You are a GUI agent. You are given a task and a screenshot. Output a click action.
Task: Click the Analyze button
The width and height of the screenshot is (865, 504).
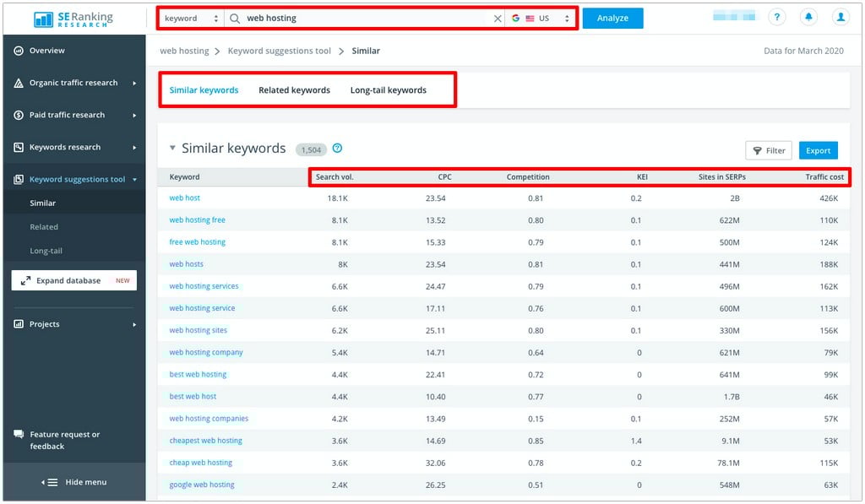click(612, 17)
